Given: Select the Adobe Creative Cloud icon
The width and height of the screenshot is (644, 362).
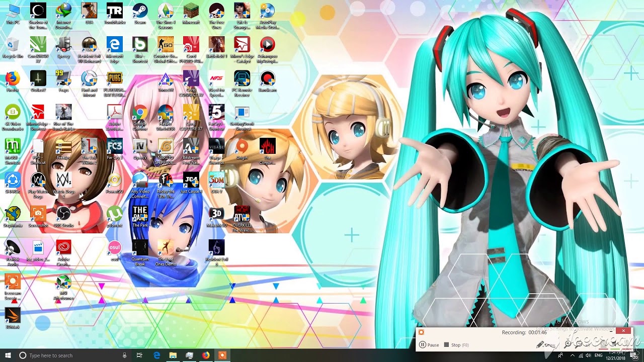Looking at the screenshot, I should coord(63,252).
